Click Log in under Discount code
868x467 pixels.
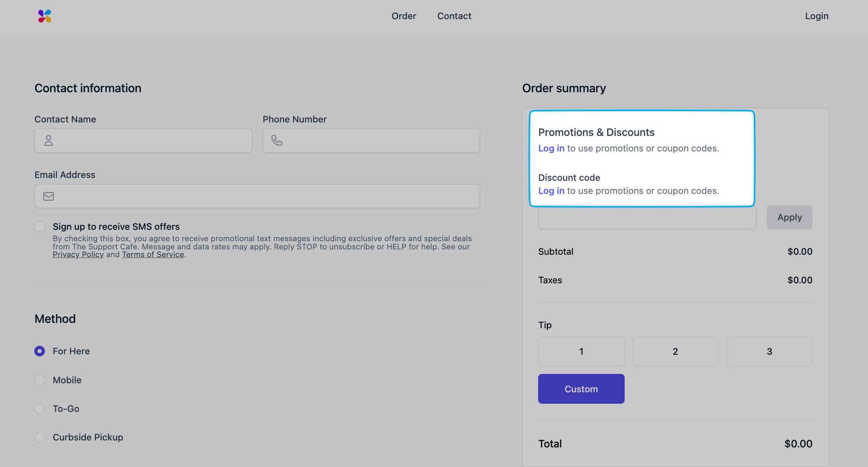click(551, 191)
